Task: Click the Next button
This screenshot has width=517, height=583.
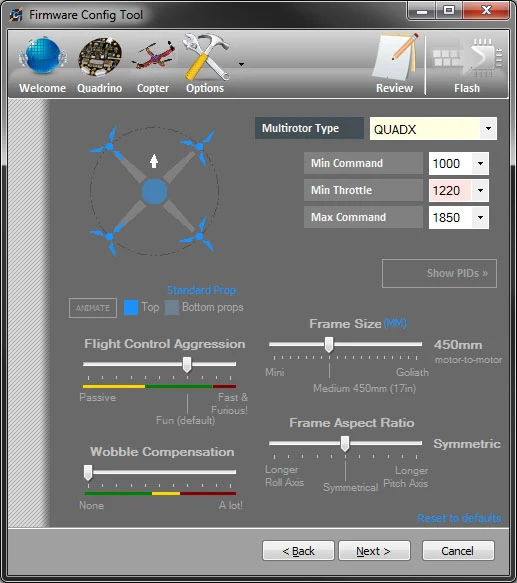Action: (374, 551)
